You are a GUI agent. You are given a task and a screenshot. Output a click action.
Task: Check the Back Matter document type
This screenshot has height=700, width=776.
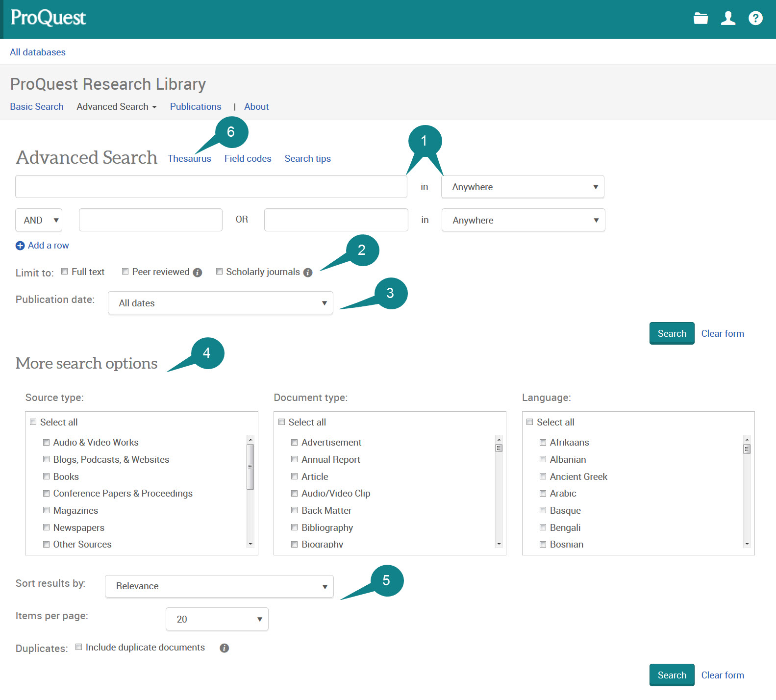click(x=295, y=510)
